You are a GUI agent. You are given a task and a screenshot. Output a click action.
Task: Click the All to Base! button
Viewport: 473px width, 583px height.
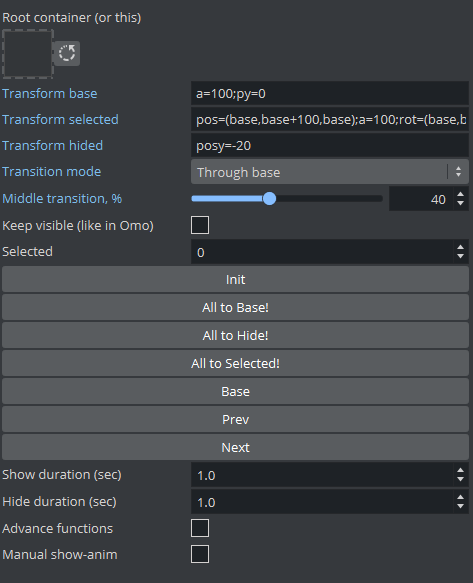point(235,307)
